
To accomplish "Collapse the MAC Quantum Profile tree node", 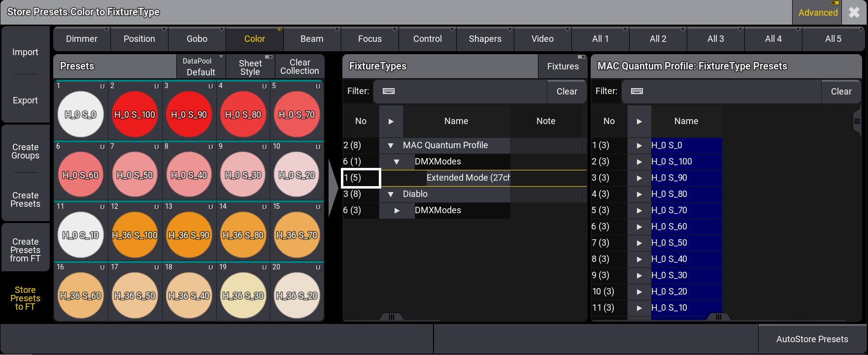I will [391, 146].
